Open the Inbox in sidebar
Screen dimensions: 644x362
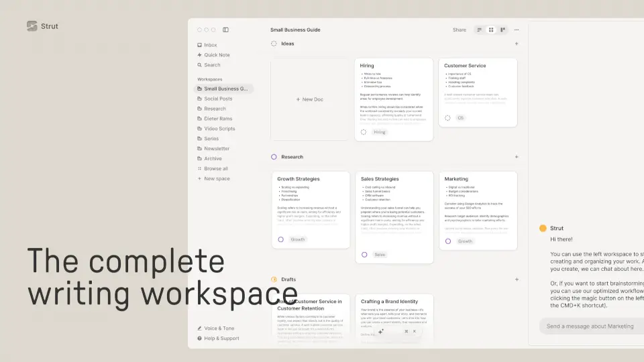[210, 45]
